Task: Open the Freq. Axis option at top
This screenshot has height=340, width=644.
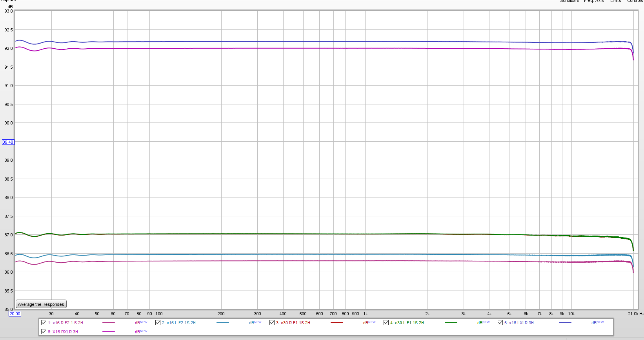Action: click(594, 1)
